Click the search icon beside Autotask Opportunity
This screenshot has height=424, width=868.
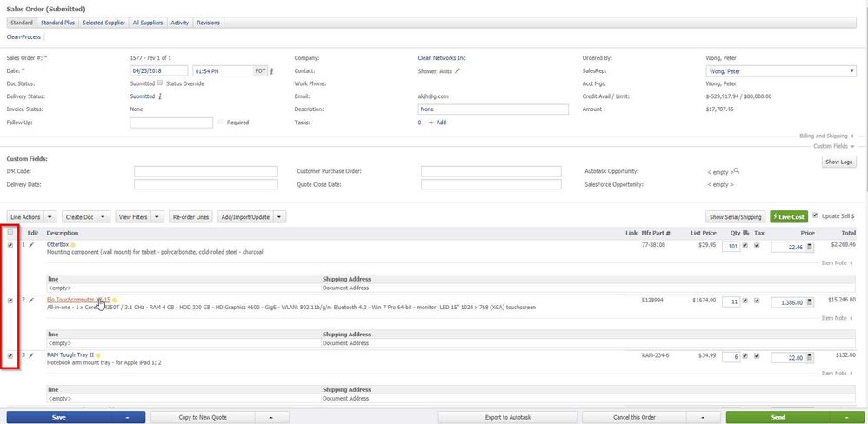(736, 171)
